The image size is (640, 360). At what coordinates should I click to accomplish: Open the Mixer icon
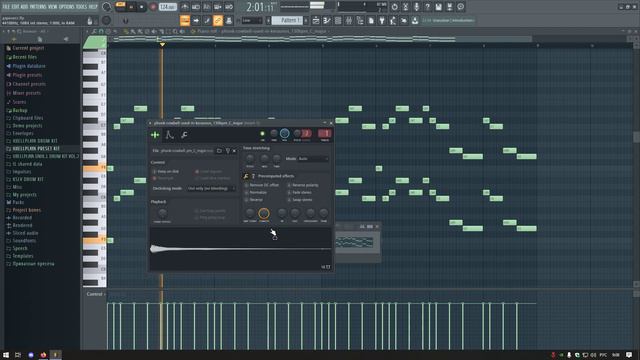pyautogui.click(x=349, y=20)
